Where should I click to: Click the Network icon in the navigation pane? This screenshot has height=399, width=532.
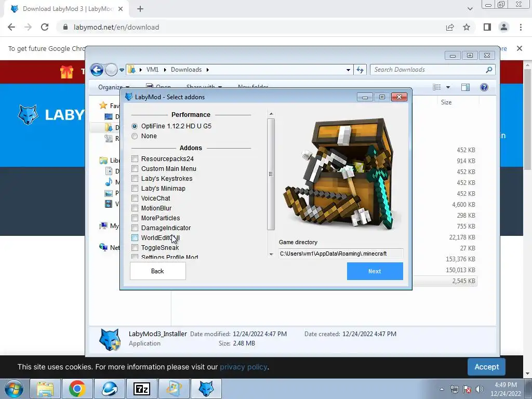coord(103,247)
